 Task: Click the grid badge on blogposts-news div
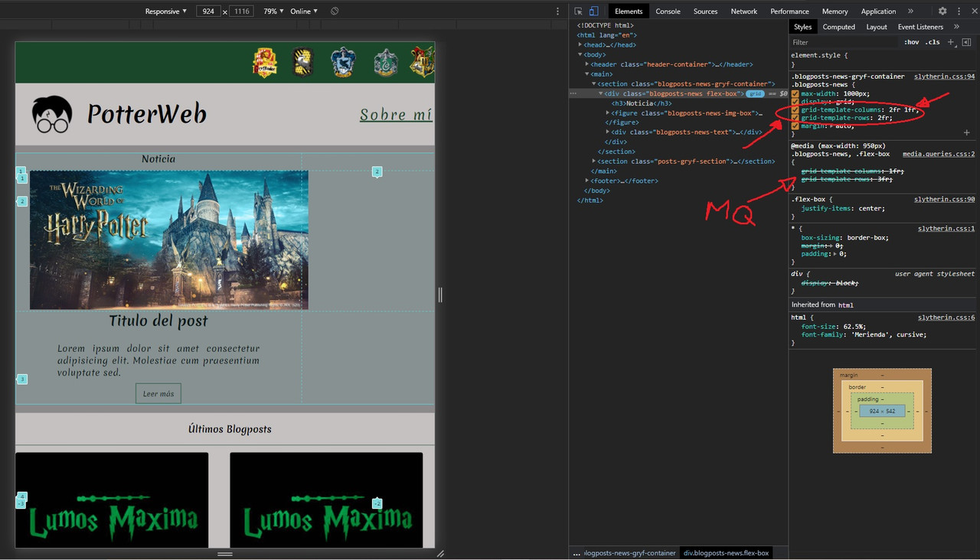coord(755,93)
